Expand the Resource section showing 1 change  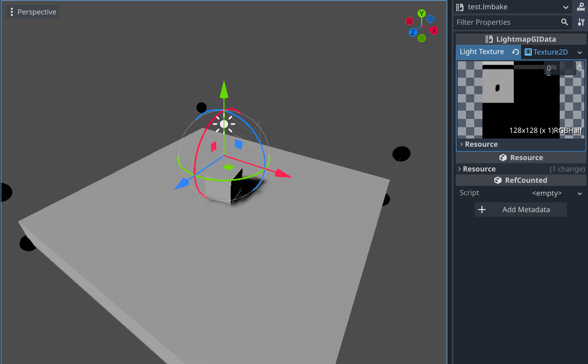coord(461,168)
